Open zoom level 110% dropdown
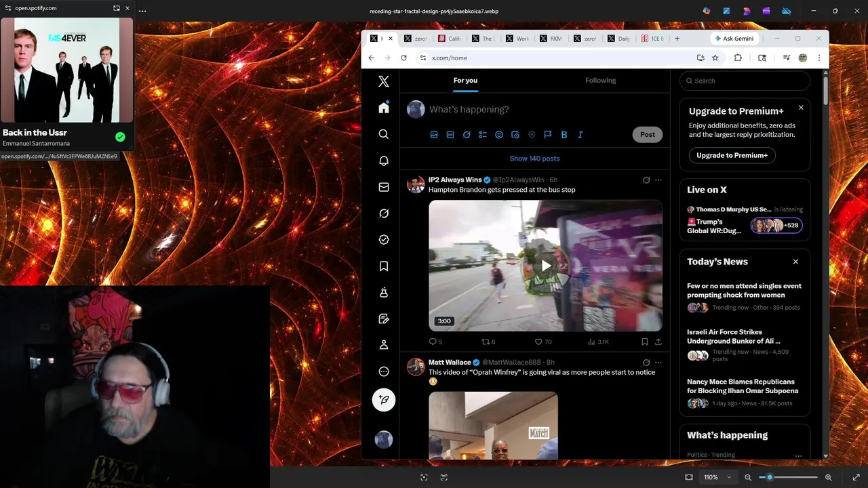Viewport: 868px width, 488px height. coord(717,477)
